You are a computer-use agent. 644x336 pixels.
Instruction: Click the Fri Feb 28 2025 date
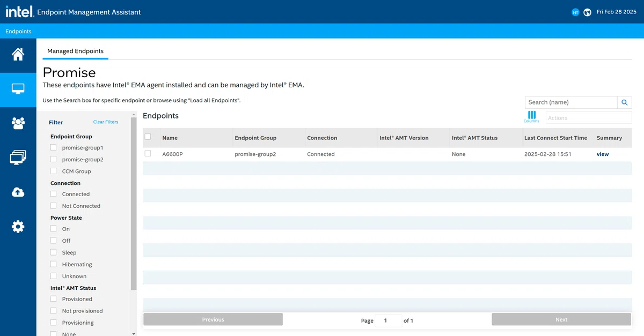point(616,12)
